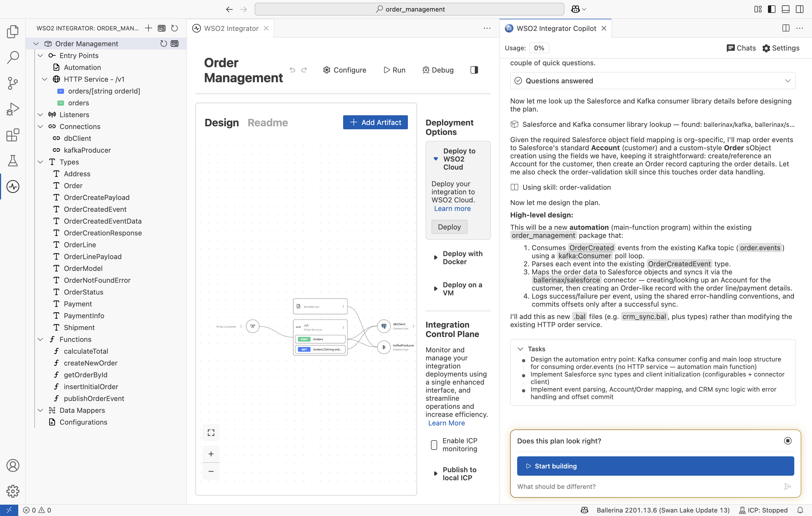Add new item in WSO2 Integrator sidebar header
Viewport: 812px width, 516px height.
148,28
